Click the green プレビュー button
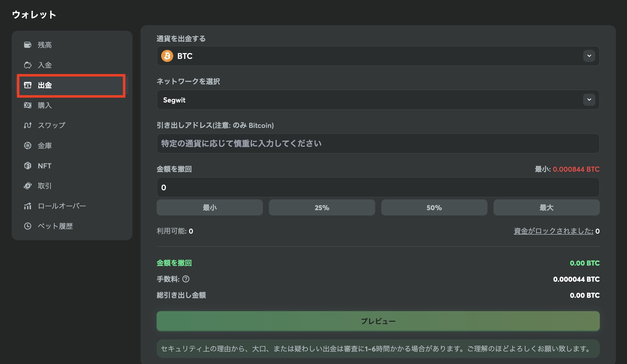The height and width of the screenshot is (364, 627). pos(378,321)
